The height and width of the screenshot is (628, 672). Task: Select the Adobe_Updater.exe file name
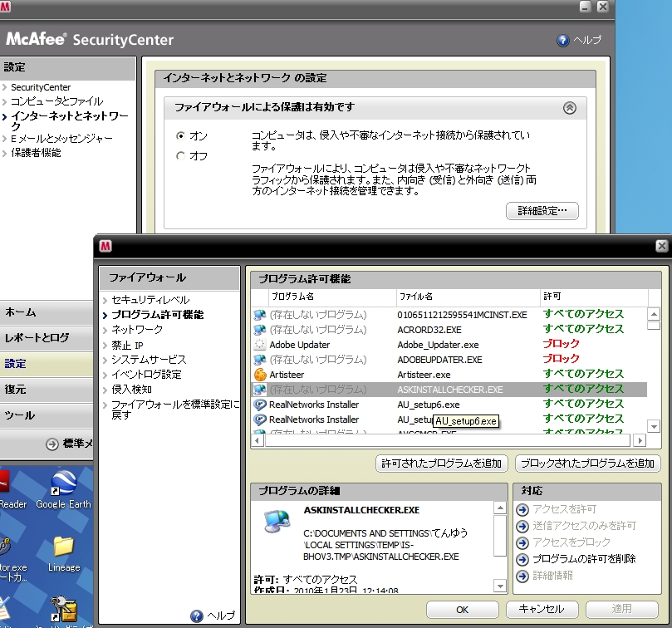[x=438, y=345]
